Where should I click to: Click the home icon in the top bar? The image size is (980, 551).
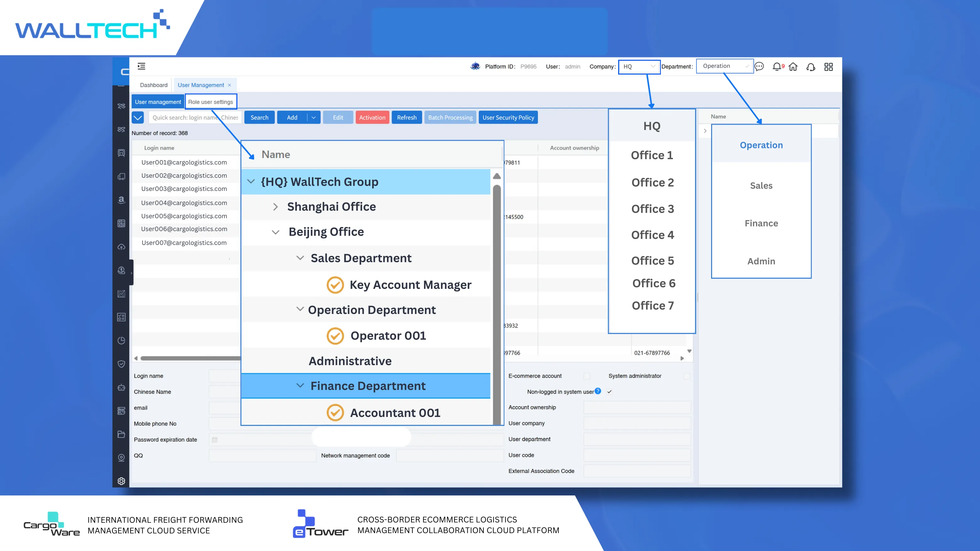coord(793,67)
